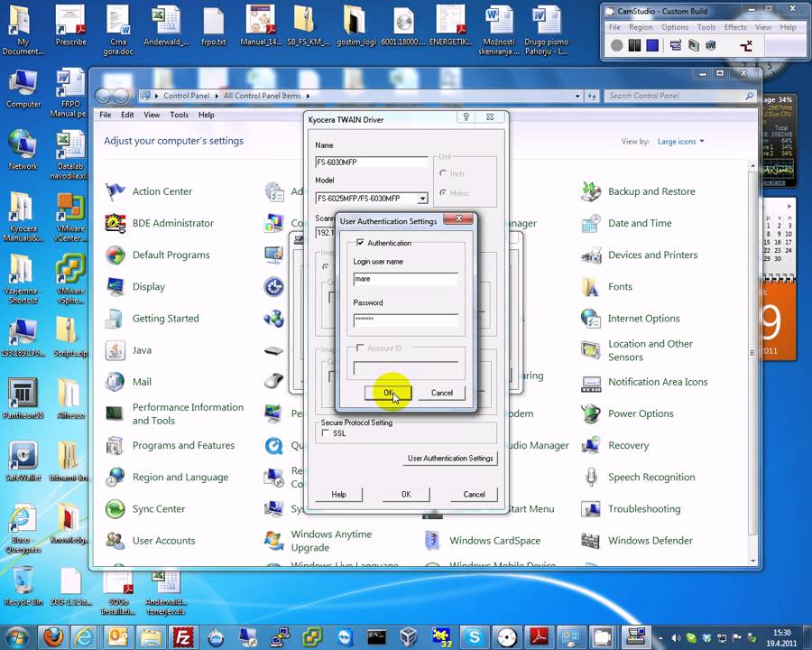
Task: Click the Password input field
Action: pos(405,320)
